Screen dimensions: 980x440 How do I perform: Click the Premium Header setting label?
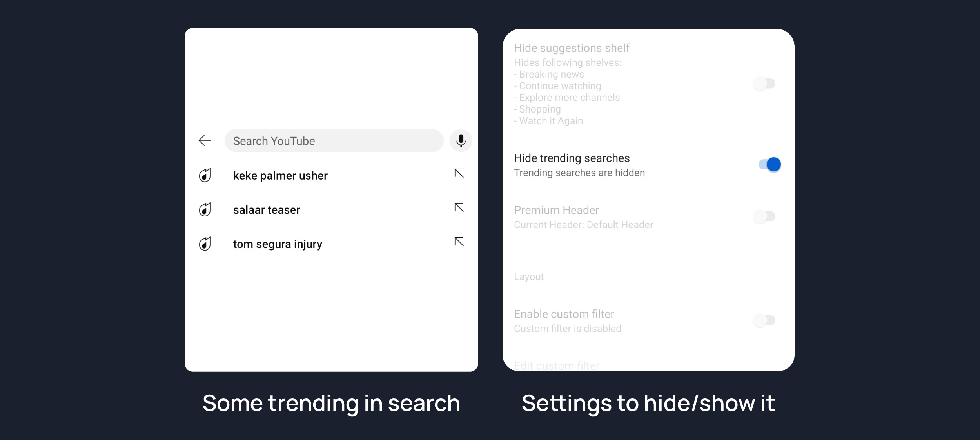point(556,210)
